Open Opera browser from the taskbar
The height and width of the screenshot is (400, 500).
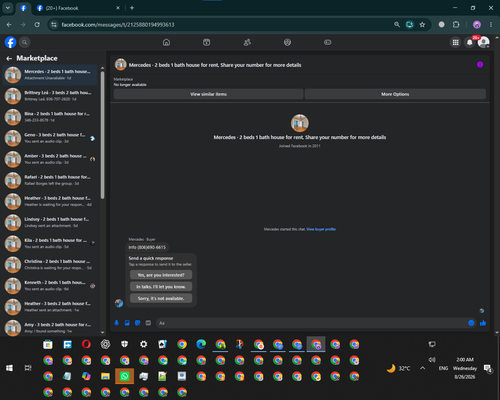[86, 344]
